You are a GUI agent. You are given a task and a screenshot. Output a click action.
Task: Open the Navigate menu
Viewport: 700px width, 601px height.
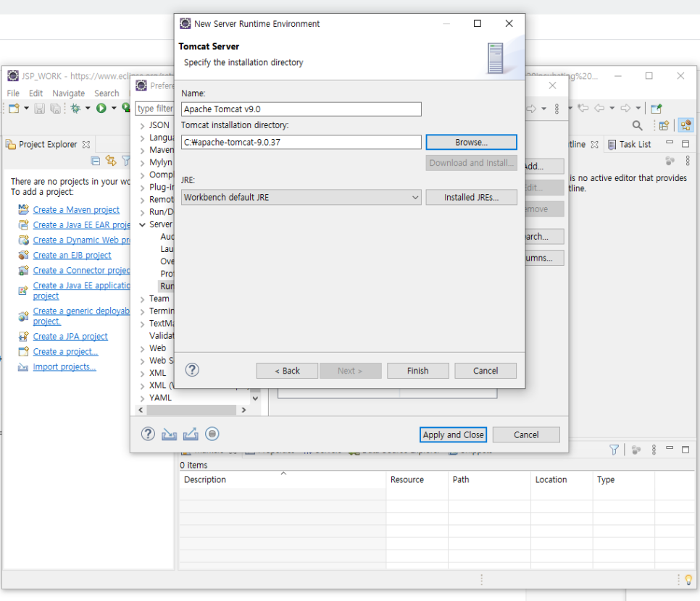[x=68, y=93]
